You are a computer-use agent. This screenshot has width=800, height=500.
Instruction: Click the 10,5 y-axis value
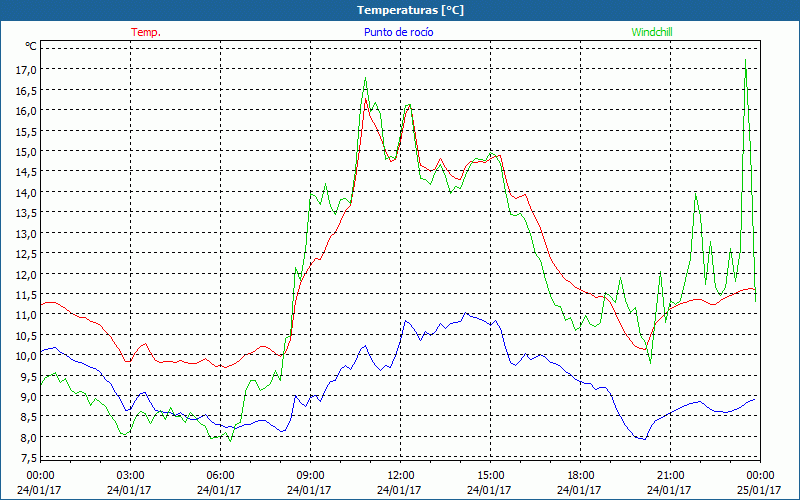27,335
